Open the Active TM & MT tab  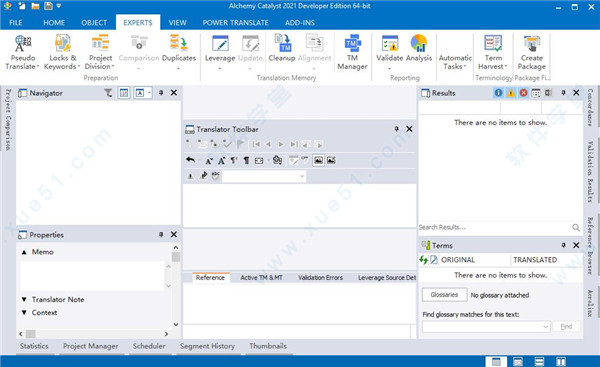pyautogui.click(x=261, y=277)
